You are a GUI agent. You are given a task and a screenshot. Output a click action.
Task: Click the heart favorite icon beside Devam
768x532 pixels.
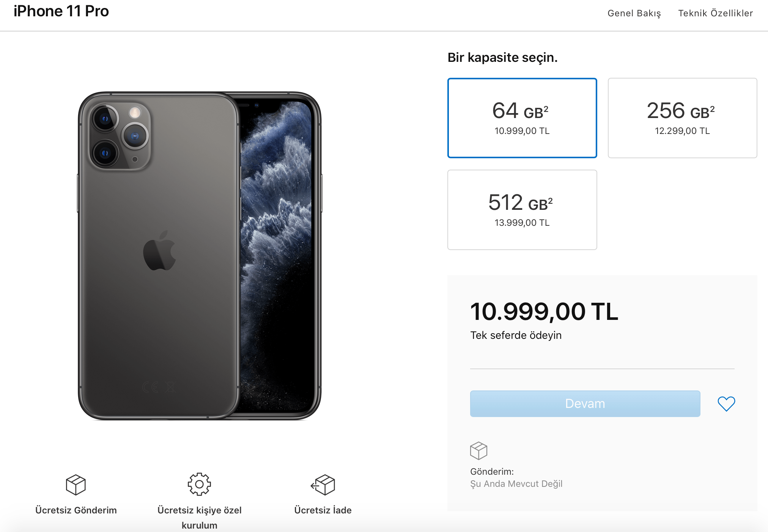pos(726,404)
